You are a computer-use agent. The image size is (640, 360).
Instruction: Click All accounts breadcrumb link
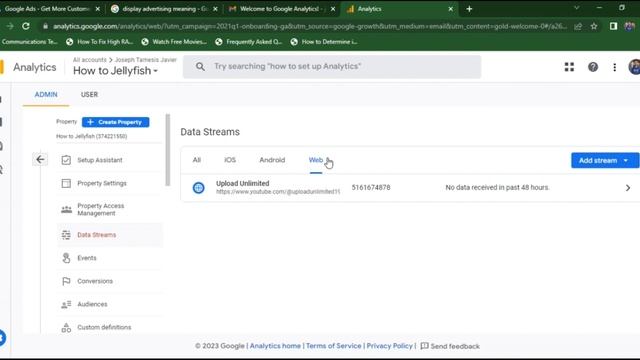click(89, 60)
